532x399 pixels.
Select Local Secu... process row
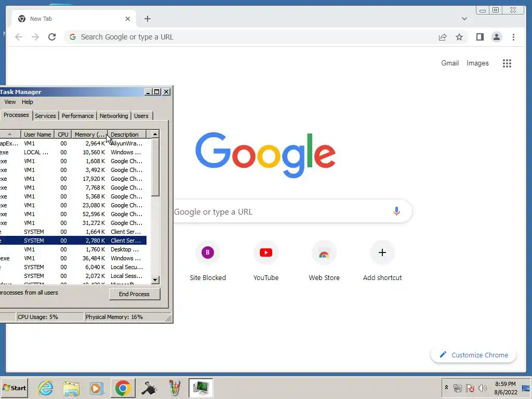click(73, 267)
